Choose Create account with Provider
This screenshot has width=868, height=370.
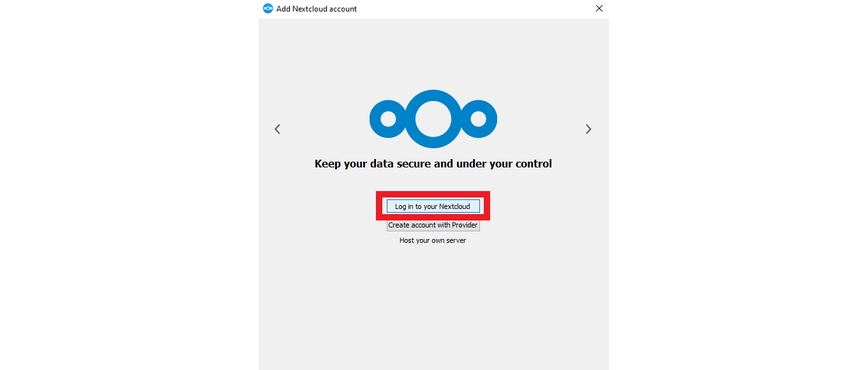tap(433, 225)
